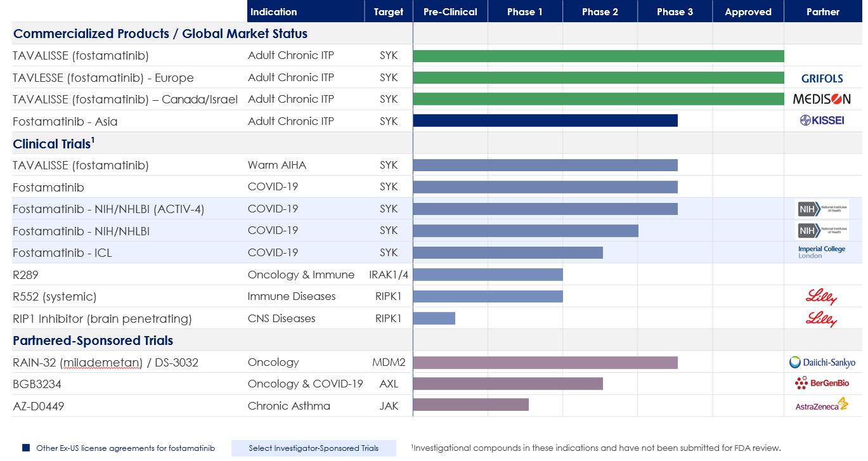Screen dimensions: 868x461
Task: Click the light blue Select Investigator-Sponsored Trials legend box
Action: [x=314, y=448]
